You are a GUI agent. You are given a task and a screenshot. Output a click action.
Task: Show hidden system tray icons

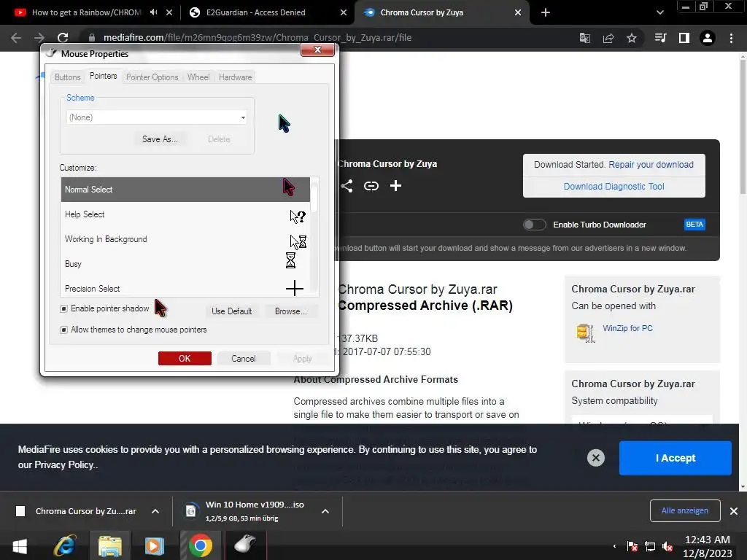tap(614, 546)
